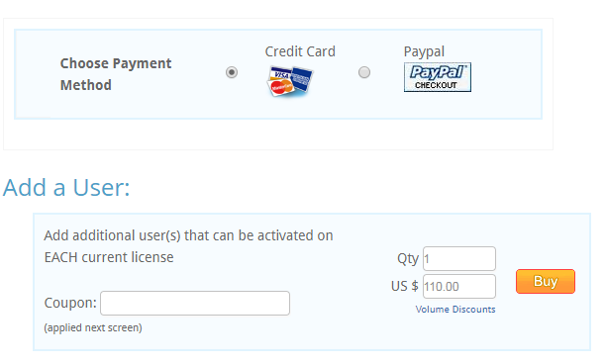Click the PayPal Checkout logo
605x364 pixels.
[x=437, y=77]
